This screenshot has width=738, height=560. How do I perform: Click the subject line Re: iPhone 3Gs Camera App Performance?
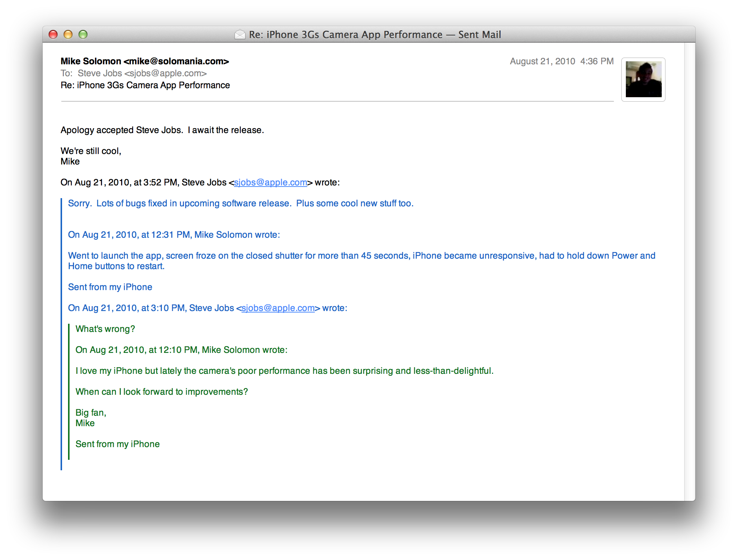click(x=145, y=85)
